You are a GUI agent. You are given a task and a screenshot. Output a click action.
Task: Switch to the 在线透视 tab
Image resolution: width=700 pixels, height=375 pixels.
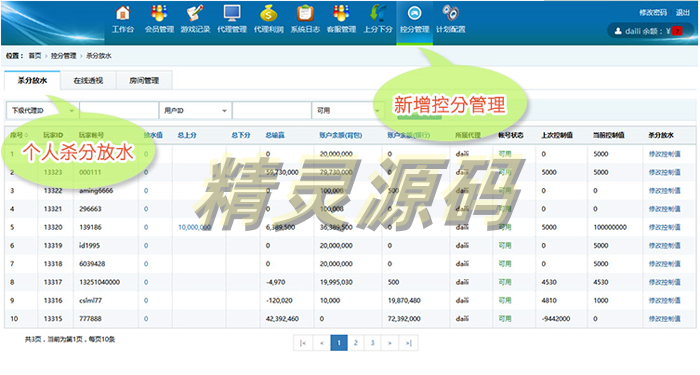tap(88, 81)
